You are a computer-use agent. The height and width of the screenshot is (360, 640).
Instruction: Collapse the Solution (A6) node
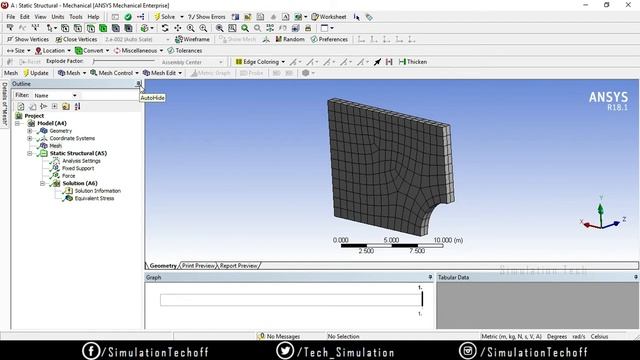click(42, 183)
